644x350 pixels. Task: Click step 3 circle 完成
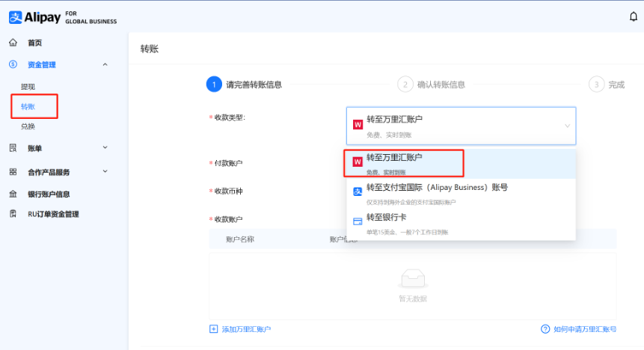[596, 85]
